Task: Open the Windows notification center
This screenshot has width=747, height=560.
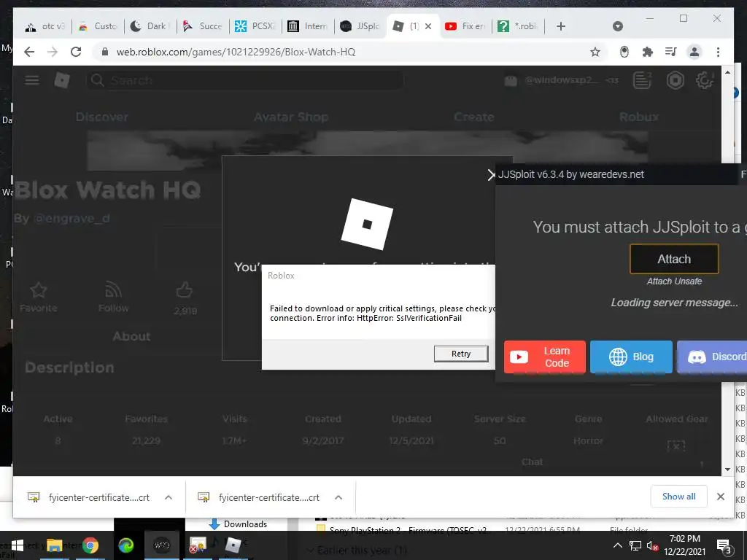Action: tap(724, 546)
